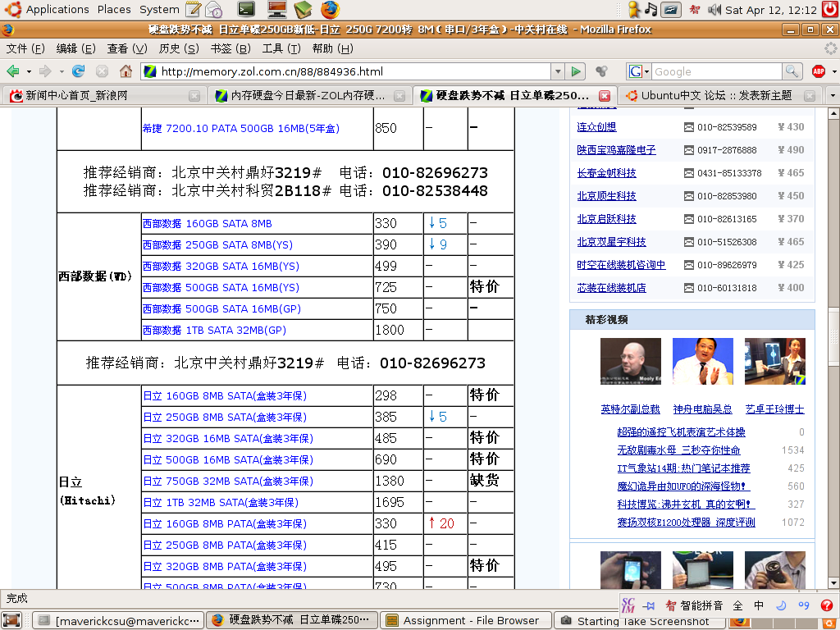Image resolution: width=840 pixels, height=630 pixels.
Task: Open the list-all-tabs dropdown
Action: (832, 95)
